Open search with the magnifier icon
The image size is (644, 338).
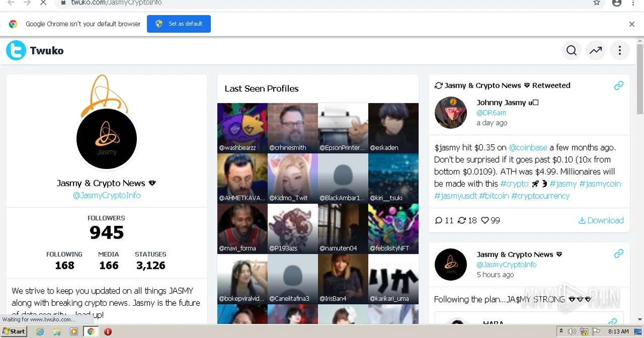[571, 50]
